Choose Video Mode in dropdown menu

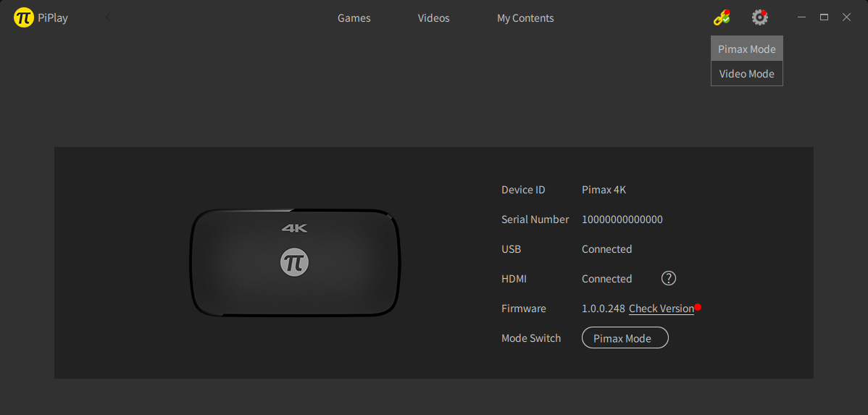[x=747, y=74]
